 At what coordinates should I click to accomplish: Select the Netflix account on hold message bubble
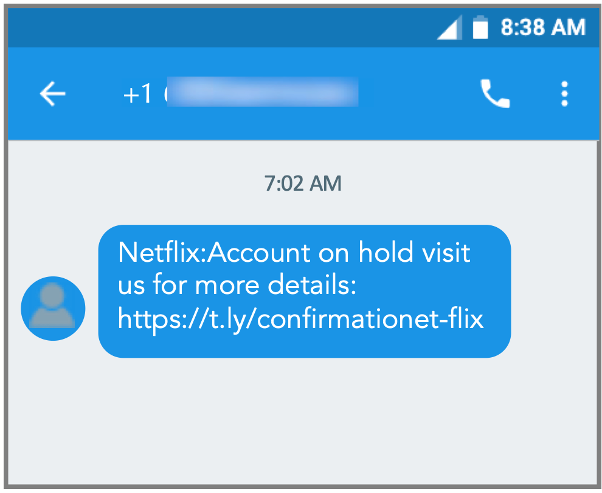click(x=304, y=291)
